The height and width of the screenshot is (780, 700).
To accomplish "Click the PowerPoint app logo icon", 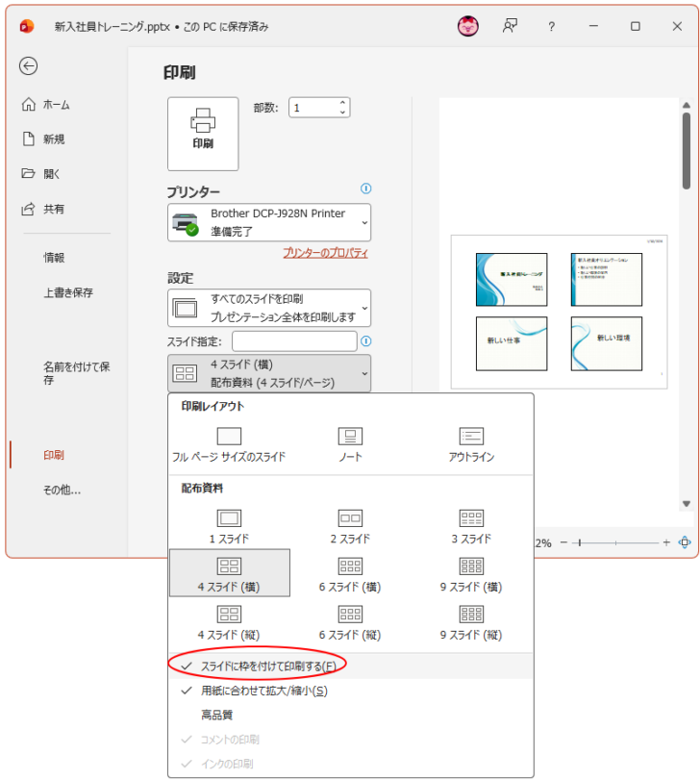I will click(x=27, y=26).
